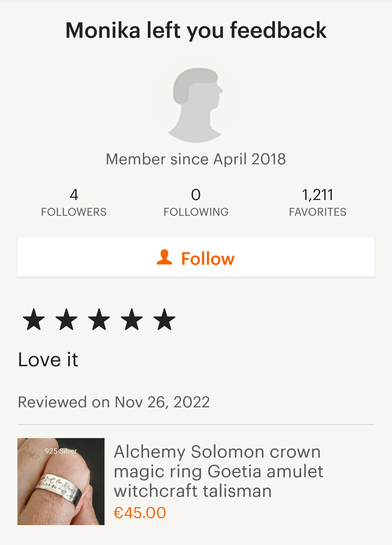The width and height of the screenshot is (392, 545).
Task: Select the fourth rating star
Action: (x=132, y=319)
